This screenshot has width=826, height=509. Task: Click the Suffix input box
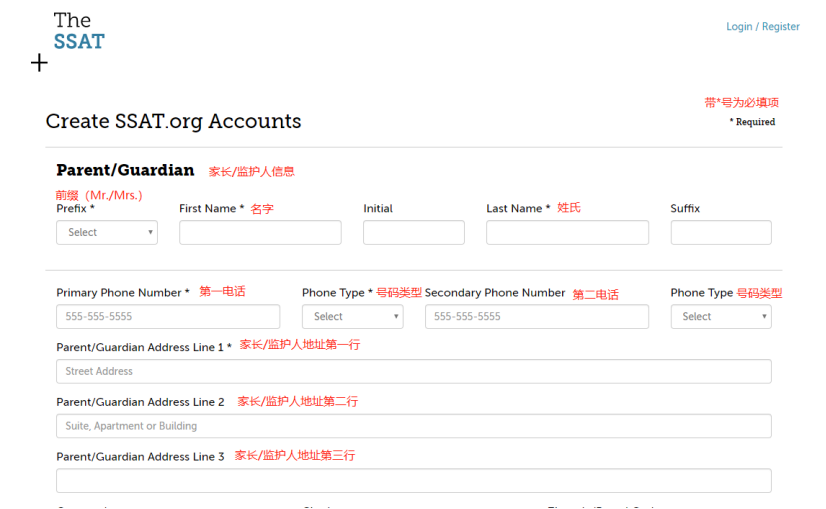721,232
